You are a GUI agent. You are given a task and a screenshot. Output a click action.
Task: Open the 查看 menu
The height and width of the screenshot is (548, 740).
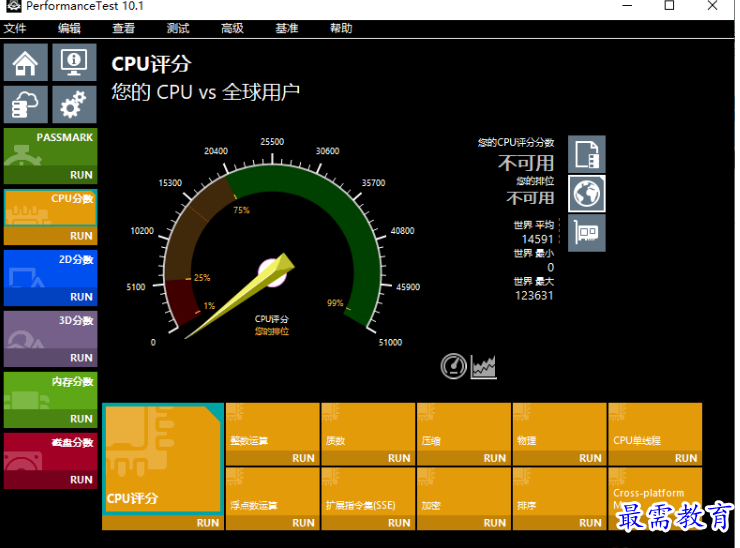(x=124, y=28)
